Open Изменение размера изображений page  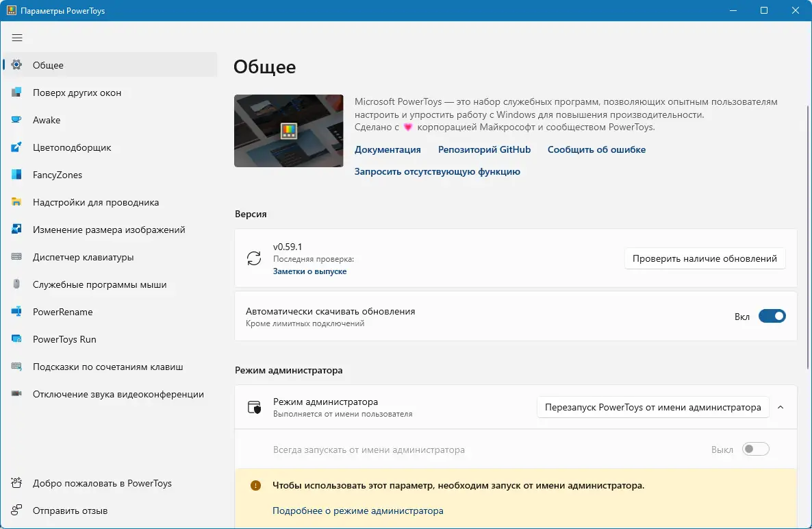tap(110, 230)
